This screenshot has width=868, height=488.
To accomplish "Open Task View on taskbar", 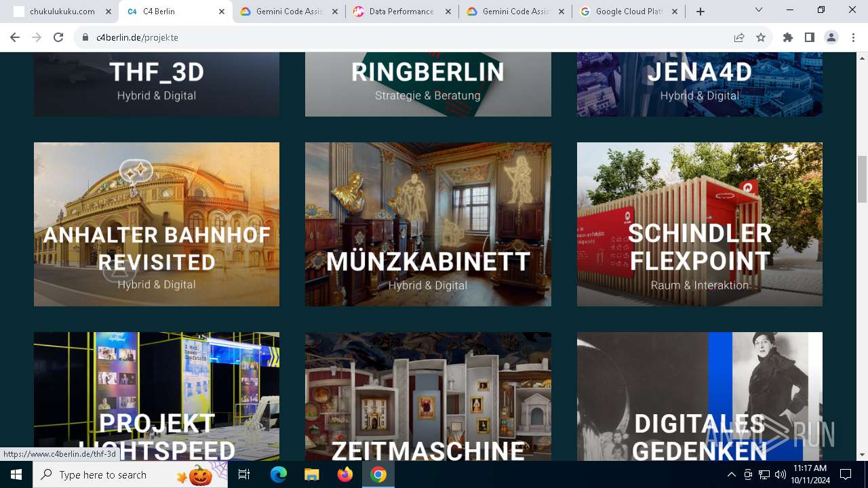I will pyautogui.click(x=244, y=474).
